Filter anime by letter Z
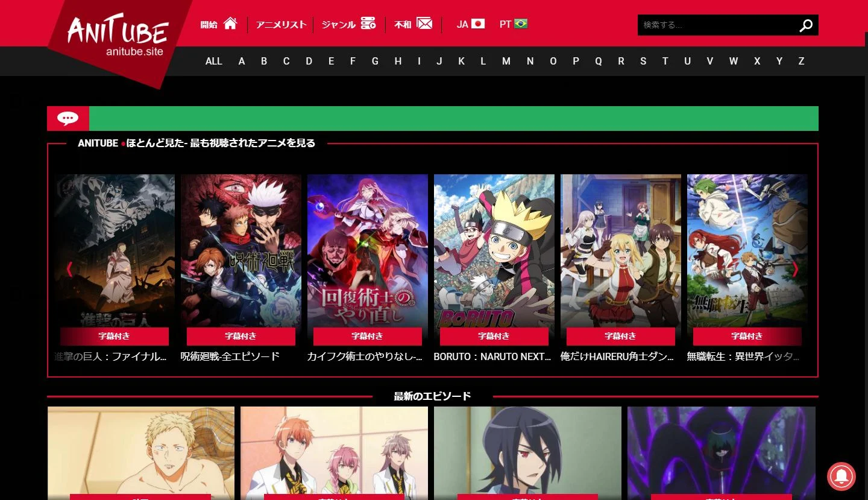The image size is (868, 500). coord(801,61)
